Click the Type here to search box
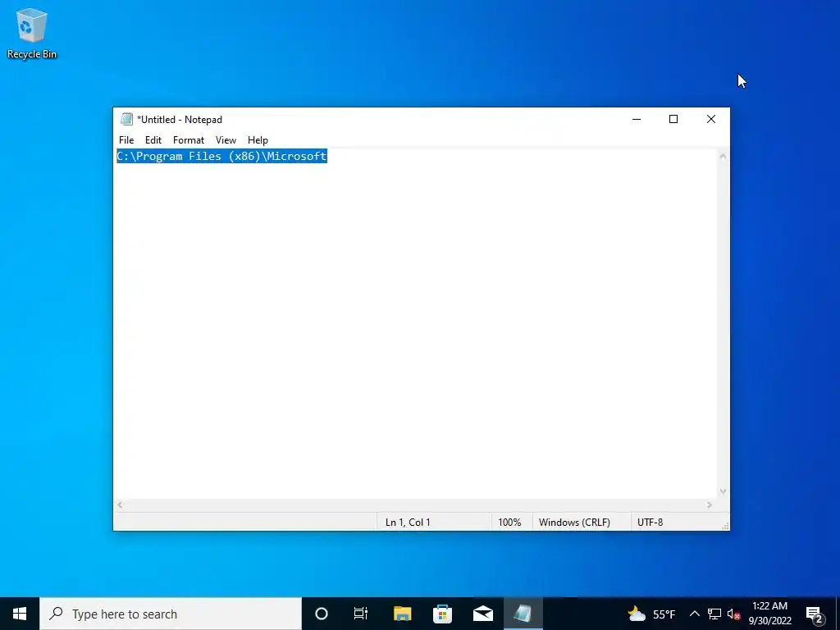The height and width of the screenshot is (630, 840). click(171, 614)
